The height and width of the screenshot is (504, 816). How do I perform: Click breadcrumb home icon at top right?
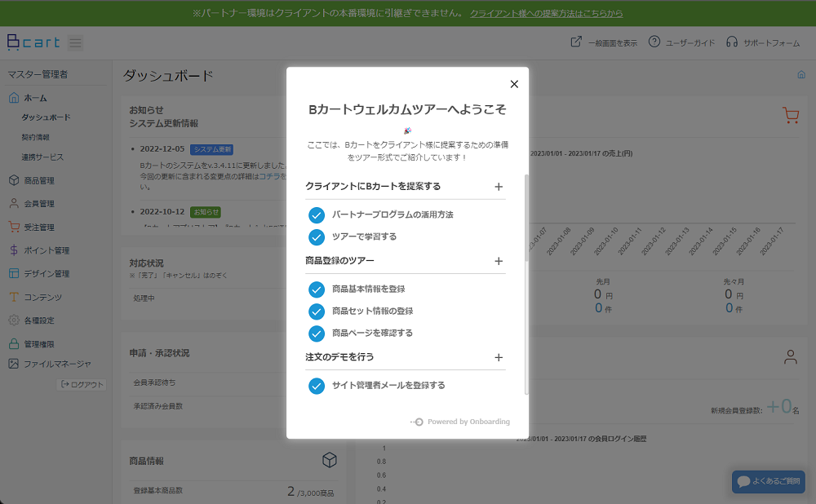pos(801,74)
